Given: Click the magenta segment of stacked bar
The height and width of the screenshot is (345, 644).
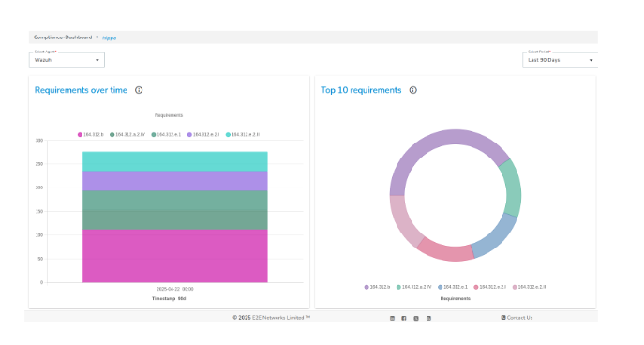Looking at the screenshot, I should click(175, 256).
